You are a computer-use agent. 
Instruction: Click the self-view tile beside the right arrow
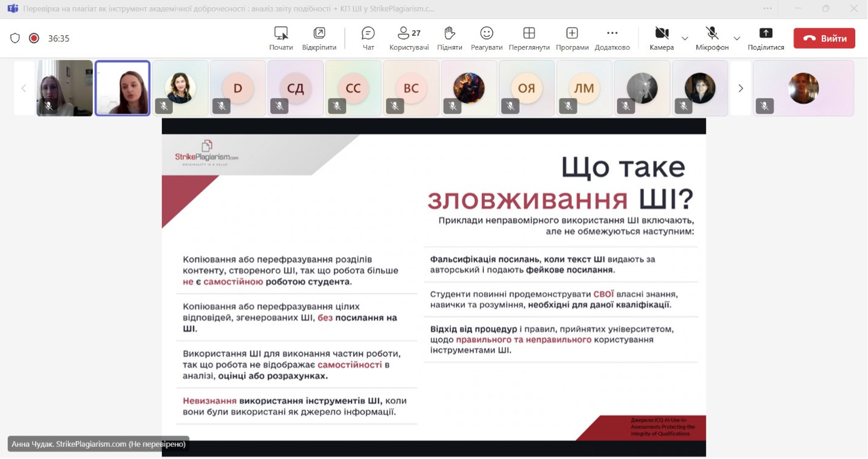(804, 88)
